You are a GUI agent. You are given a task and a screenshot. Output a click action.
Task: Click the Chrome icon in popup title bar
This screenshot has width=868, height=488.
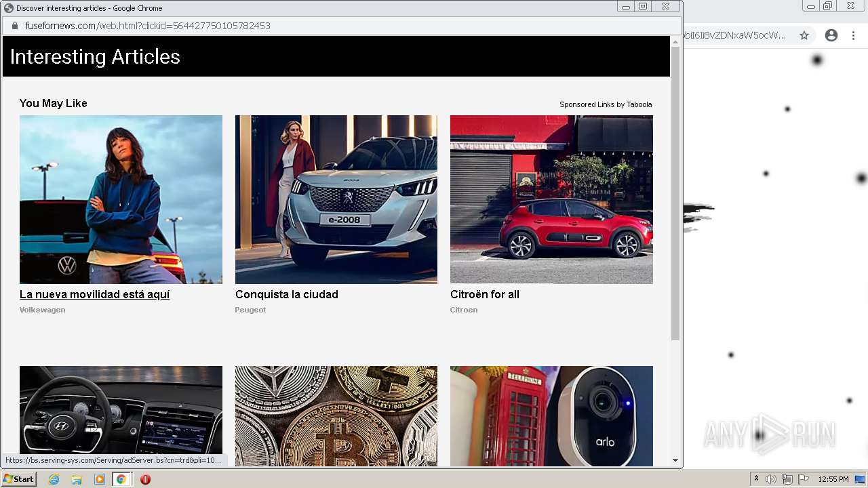click(x=9, y=8)
